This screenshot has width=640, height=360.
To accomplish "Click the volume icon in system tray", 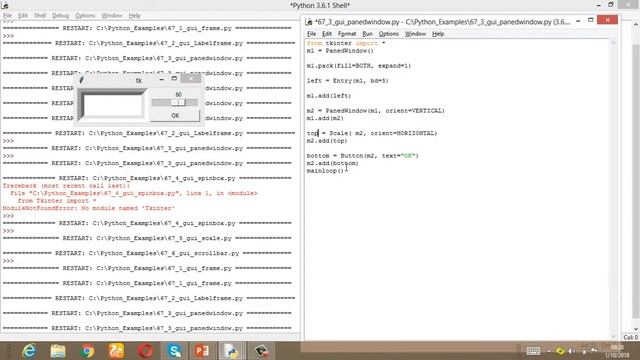I will pos(571,351).
